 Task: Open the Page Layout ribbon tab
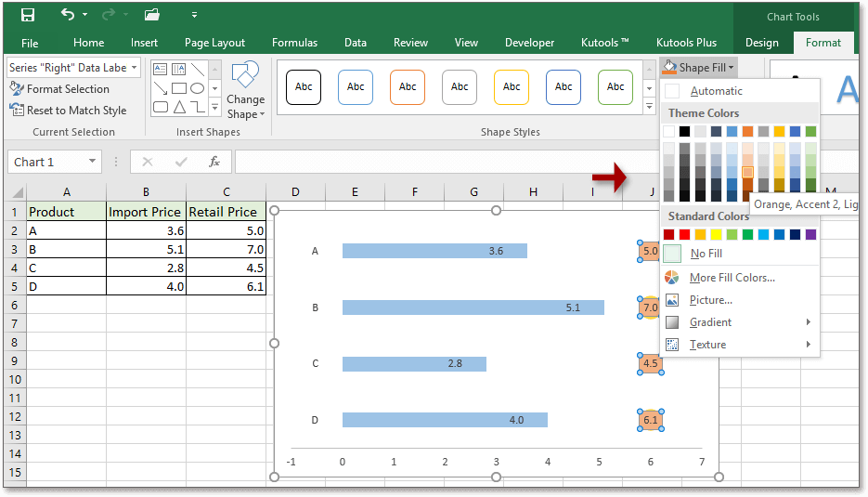[x=214, y=43]
